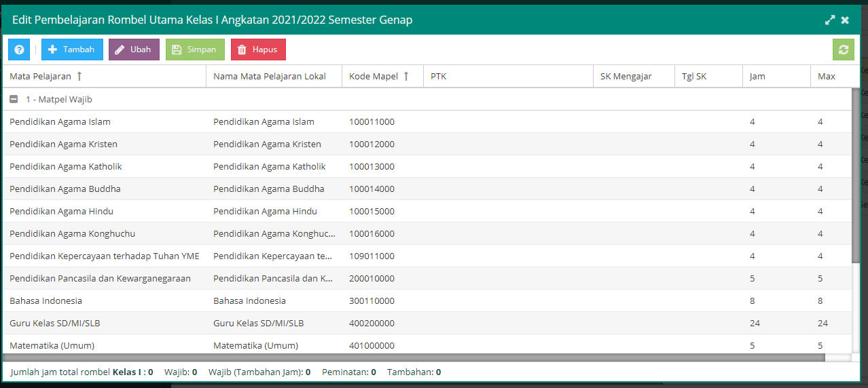Click the SK Mengajar column header
This screenshot has width=868, height=388.
634,76
